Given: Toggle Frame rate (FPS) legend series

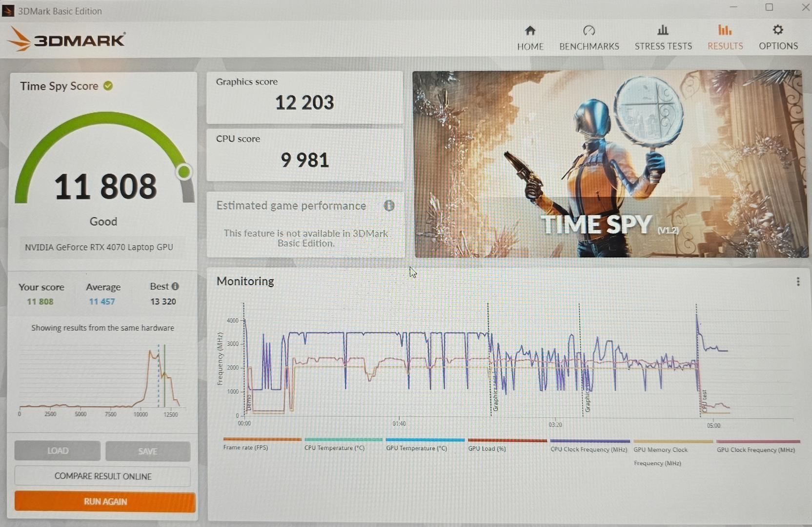Looking at the screenshot, I should tap(245, 447).
